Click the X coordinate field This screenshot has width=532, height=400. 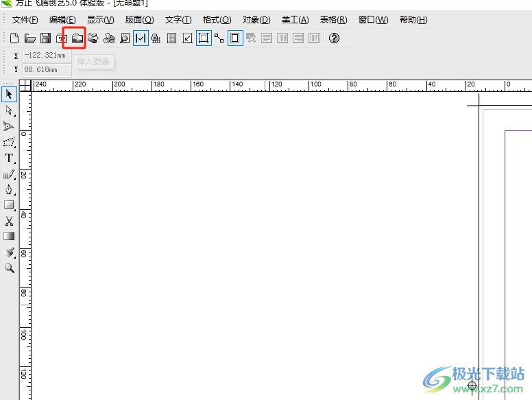(x=47, y=56)
